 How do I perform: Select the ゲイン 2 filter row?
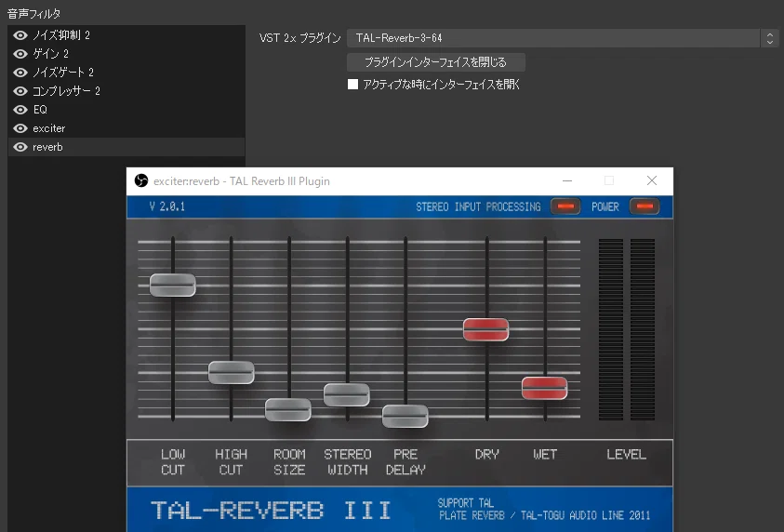point(126,54)
